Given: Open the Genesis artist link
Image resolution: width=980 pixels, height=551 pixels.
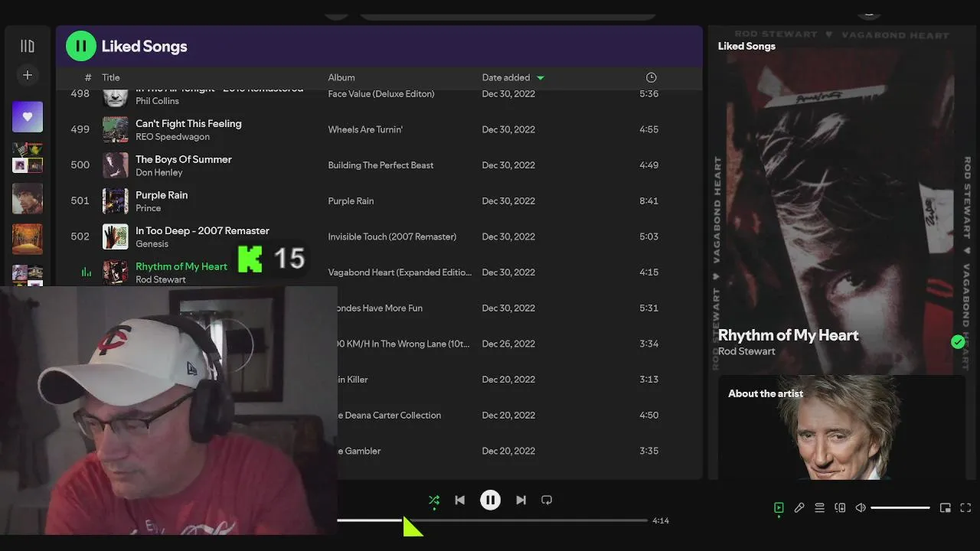Looking at the screenshot, I should tap(152, 244).
